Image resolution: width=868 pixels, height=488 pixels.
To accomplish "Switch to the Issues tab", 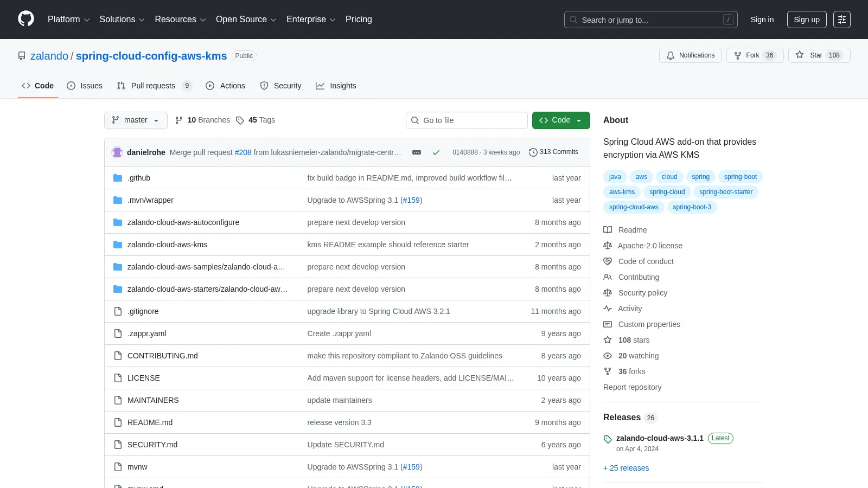I will click(x=85, y=86).
